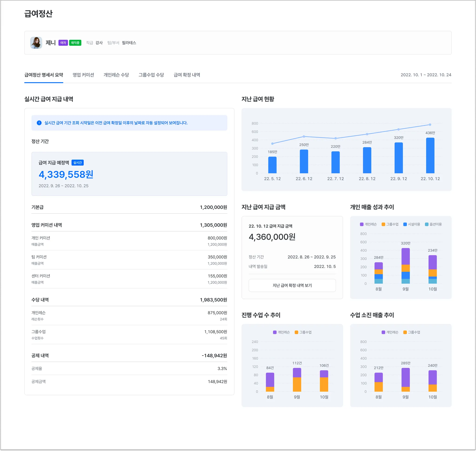Toggle purple 개인레슨 legend in 개인 매출 chart
476x451 pixels.
click(x=361, y=224)
